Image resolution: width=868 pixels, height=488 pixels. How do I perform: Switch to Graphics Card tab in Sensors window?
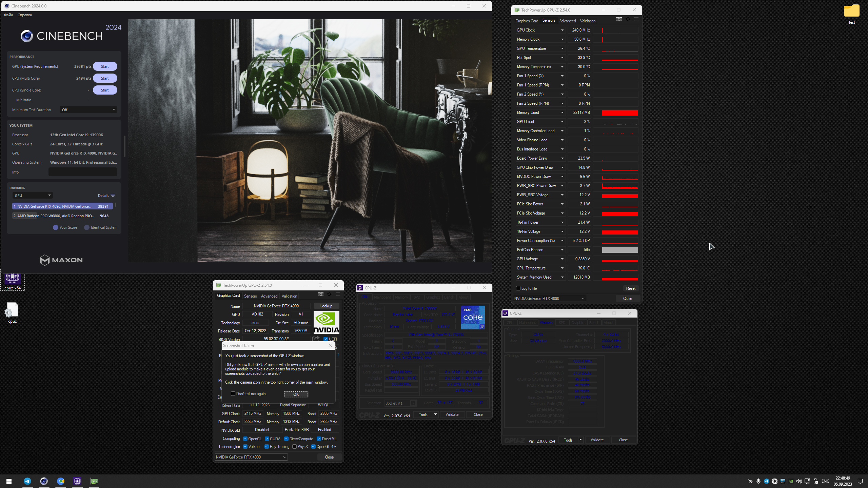[527, 21]
